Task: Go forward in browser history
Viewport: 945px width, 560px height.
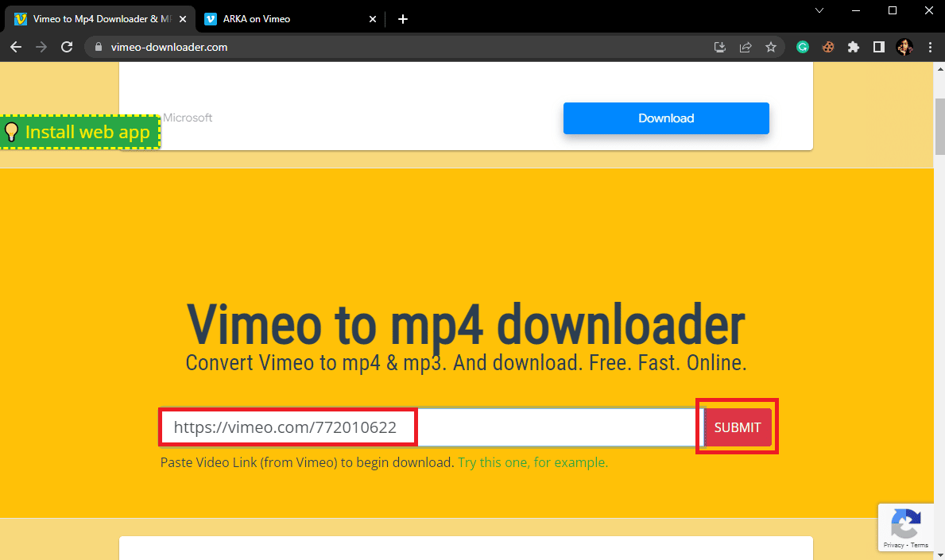Action: 41,47
